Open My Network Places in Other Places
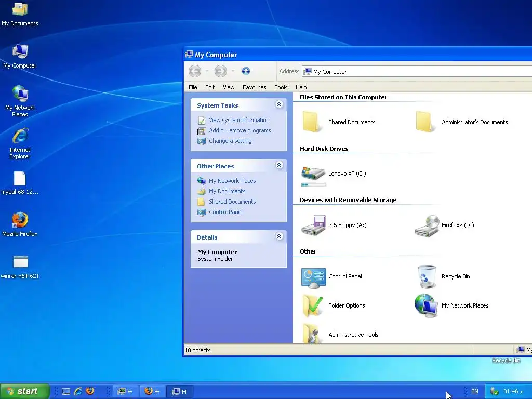 (232, 181)
